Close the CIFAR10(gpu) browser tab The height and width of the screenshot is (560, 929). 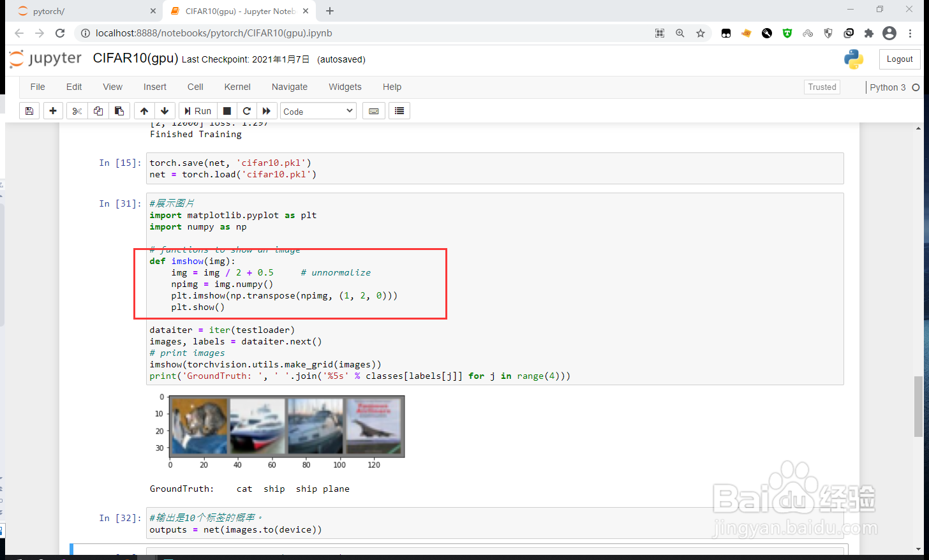306,11
